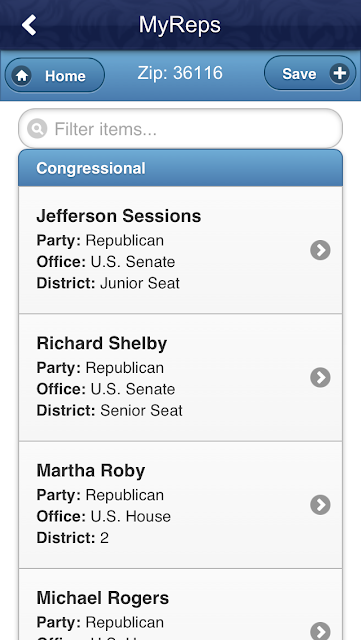Tap the house icon on Home button

click(x=22, y=76)
